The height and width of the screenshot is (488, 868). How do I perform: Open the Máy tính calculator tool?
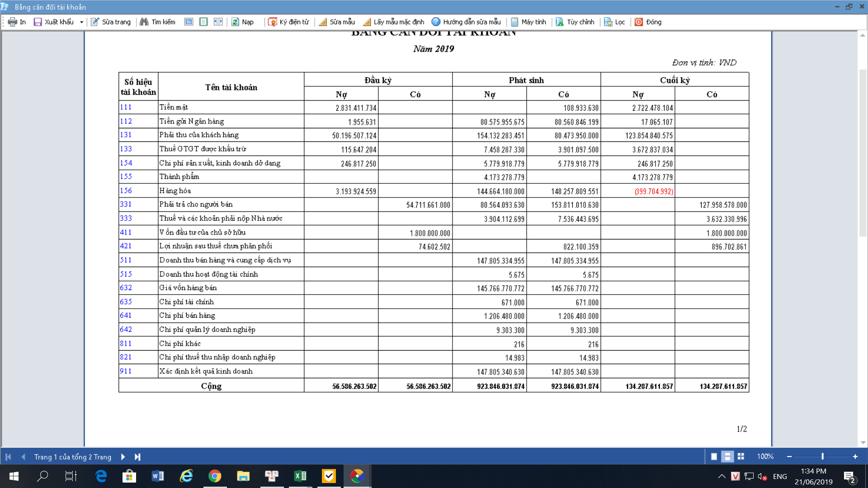pyautogui.click(x=514, y=22)
